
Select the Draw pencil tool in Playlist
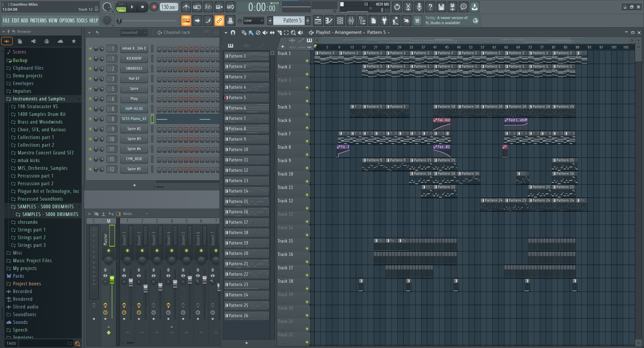[x=244, y=32]
